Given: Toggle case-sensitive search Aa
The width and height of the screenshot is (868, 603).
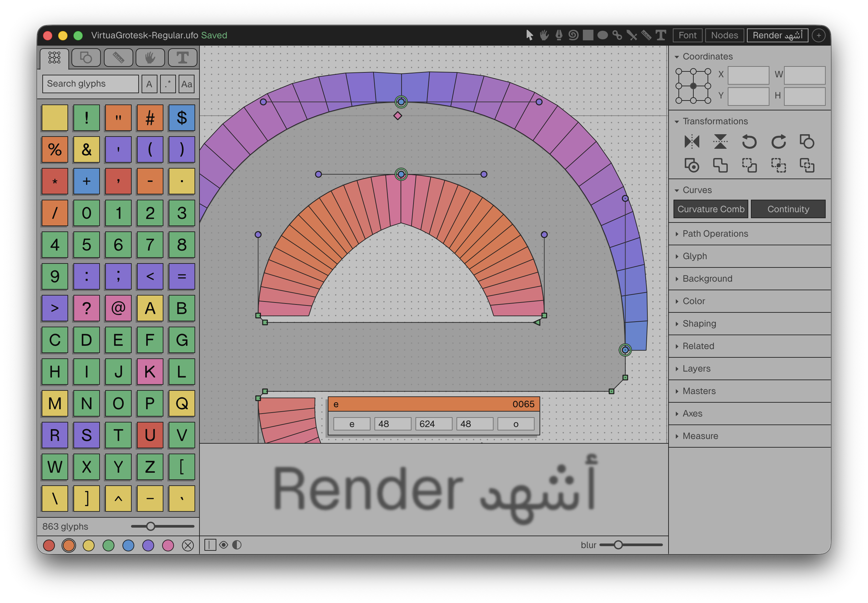Looking at the screenshot, I should (186, 84).
